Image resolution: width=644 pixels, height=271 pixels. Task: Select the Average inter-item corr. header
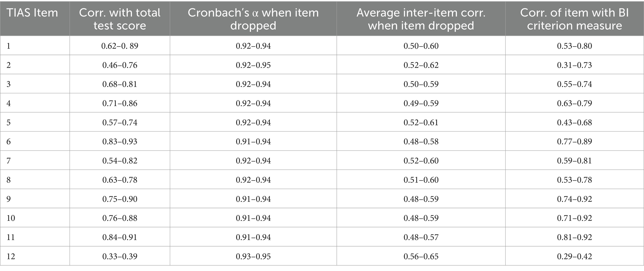point(421,19)
